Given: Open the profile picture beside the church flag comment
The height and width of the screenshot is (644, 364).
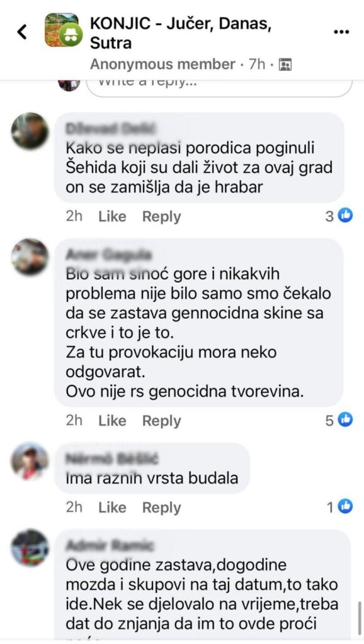Looking at the screenshot, I should (x=30, y=257).
